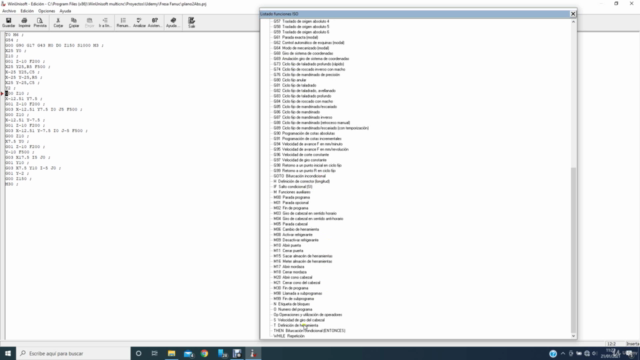Select G91 Programación de cotas incrementales
The height and width of the screenshot is (360, 640).
point(307,139)
